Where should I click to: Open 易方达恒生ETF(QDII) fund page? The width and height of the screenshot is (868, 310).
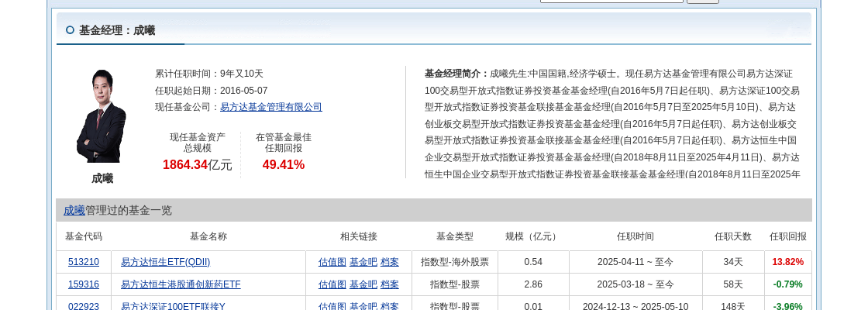coord(166,262)
